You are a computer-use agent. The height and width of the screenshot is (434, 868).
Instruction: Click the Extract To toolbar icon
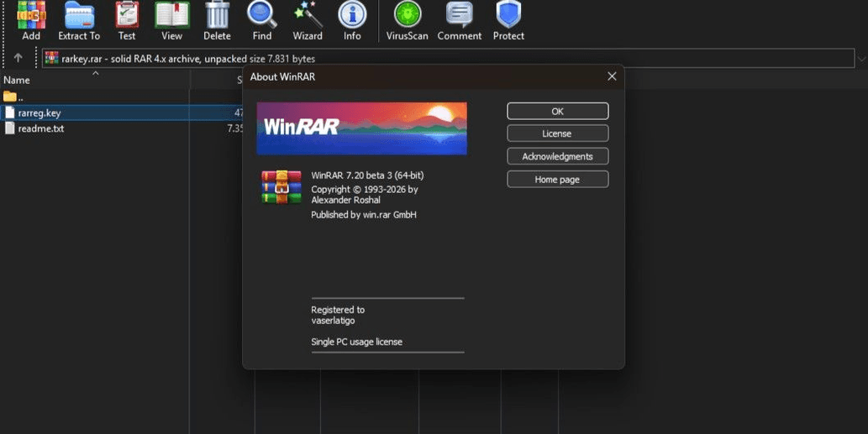[79, 18]
